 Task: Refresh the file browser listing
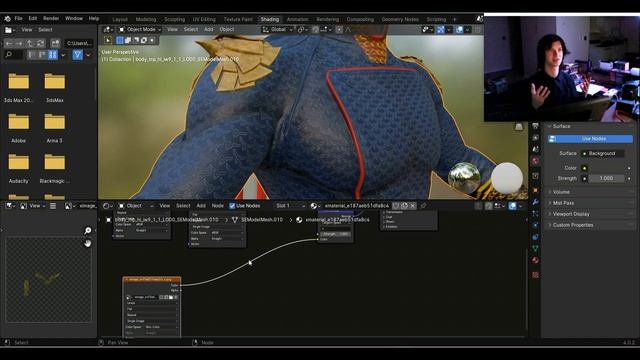pos(40,43)
